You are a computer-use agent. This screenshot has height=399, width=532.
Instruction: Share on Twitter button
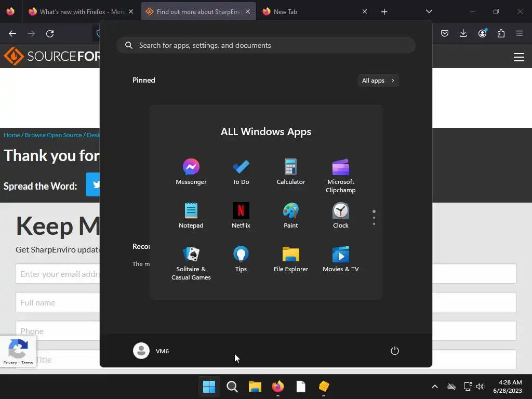coord(93,184)
